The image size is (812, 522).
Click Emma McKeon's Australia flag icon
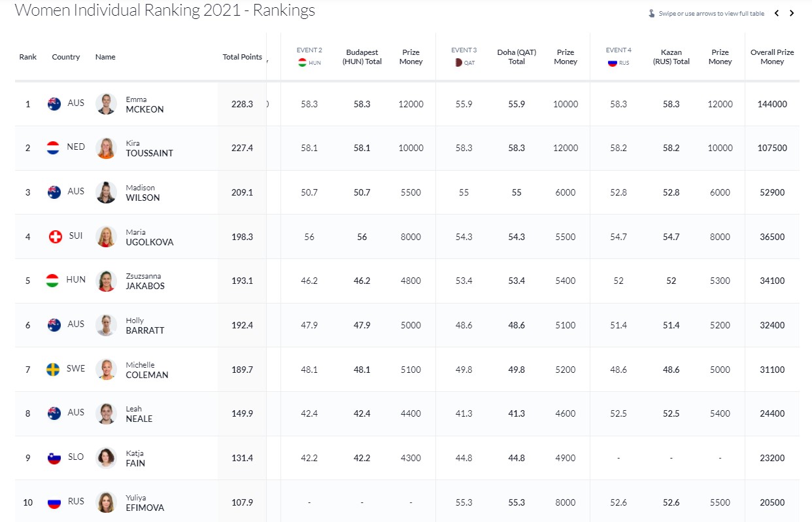click(54, 103)
